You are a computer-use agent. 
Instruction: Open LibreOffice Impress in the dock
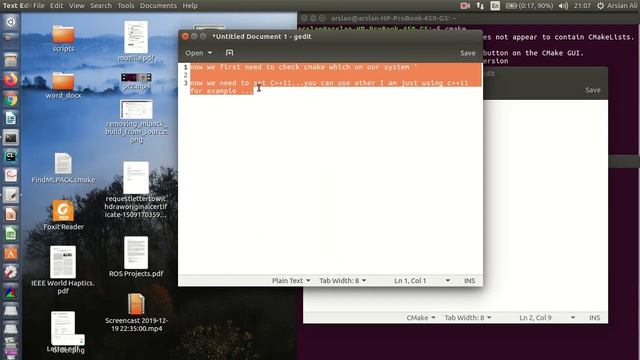pyautogui.click(x=11, y=214)
